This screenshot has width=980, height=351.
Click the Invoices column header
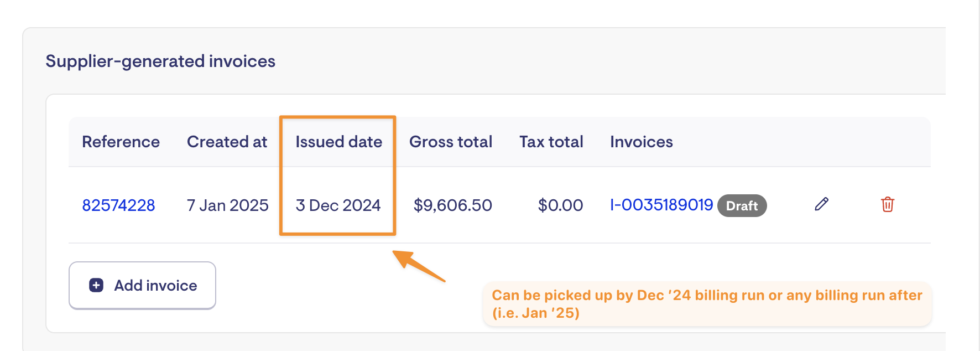[642, 142]
